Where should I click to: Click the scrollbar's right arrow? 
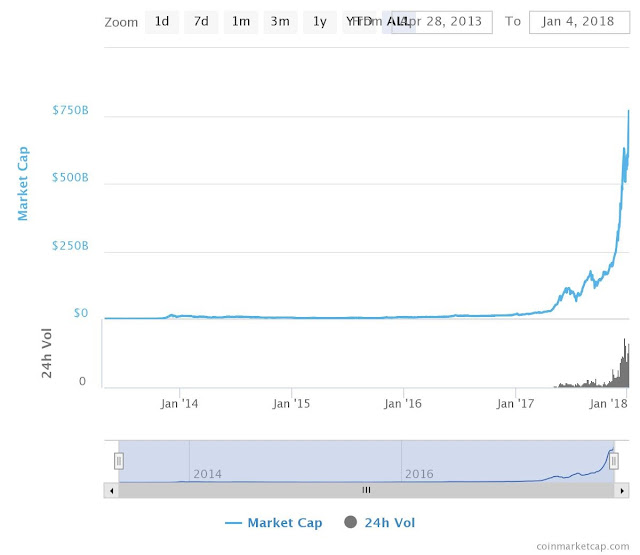point(621,490)
